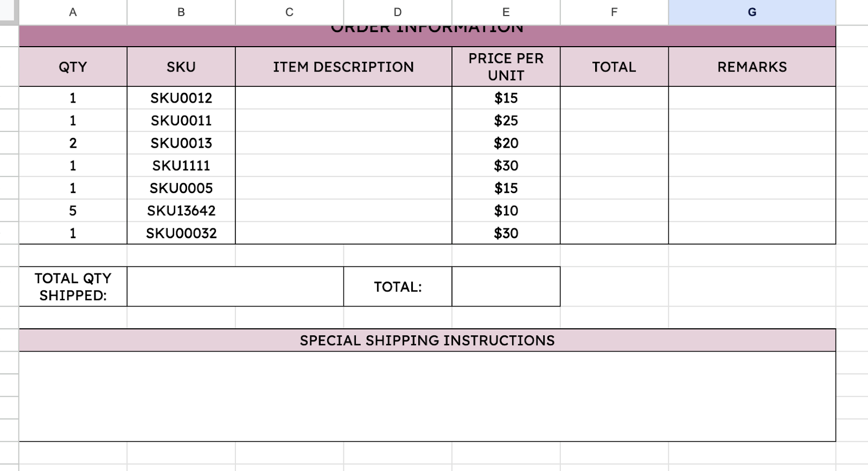
Task: Click the blank shipping instructions box
Action: [427, 396]
